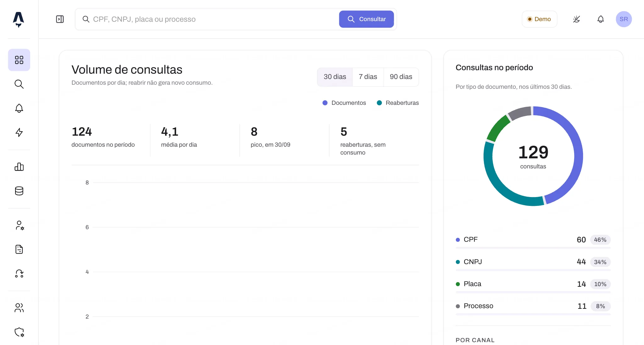Viewport: 644px width, 345px height.
Task: Open the search magnifier icon in the sidebar
Action: pyautogui.click(x=19, y=84)
